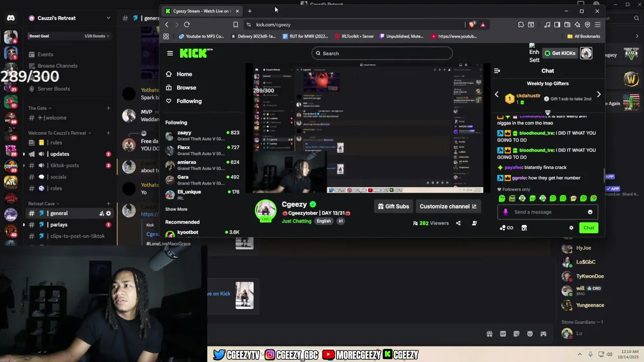Image resolution: width=644 pixels, height=362 pixels.
Task: Open the updates channel in Discord
Action: (69, 154)
